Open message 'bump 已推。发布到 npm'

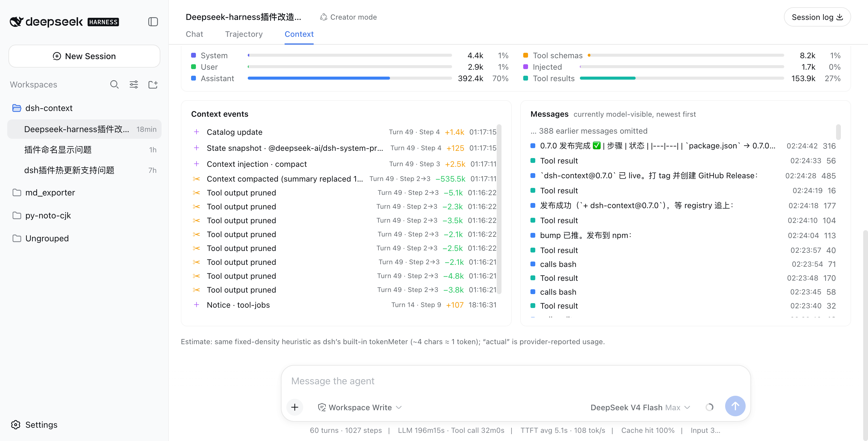[683, 235]
